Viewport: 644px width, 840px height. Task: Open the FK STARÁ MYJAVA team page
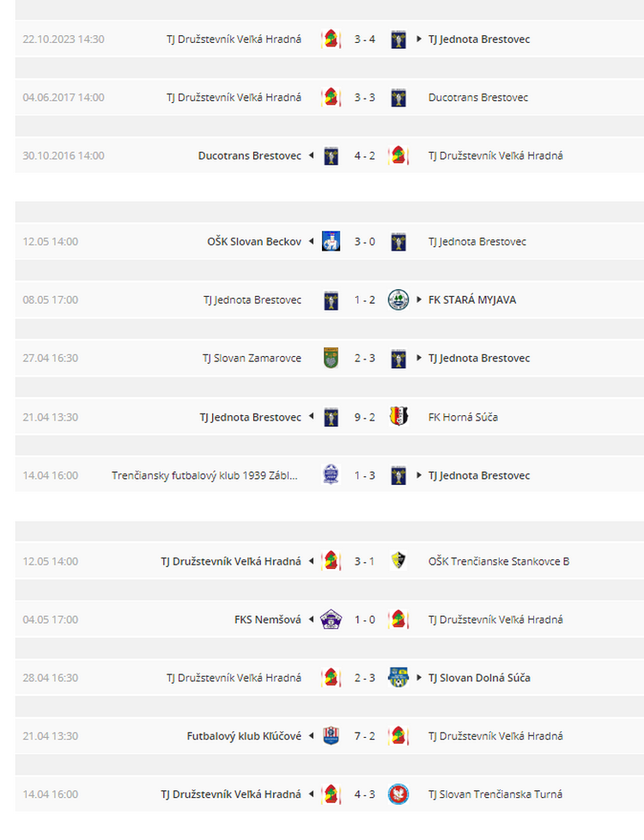472,300
